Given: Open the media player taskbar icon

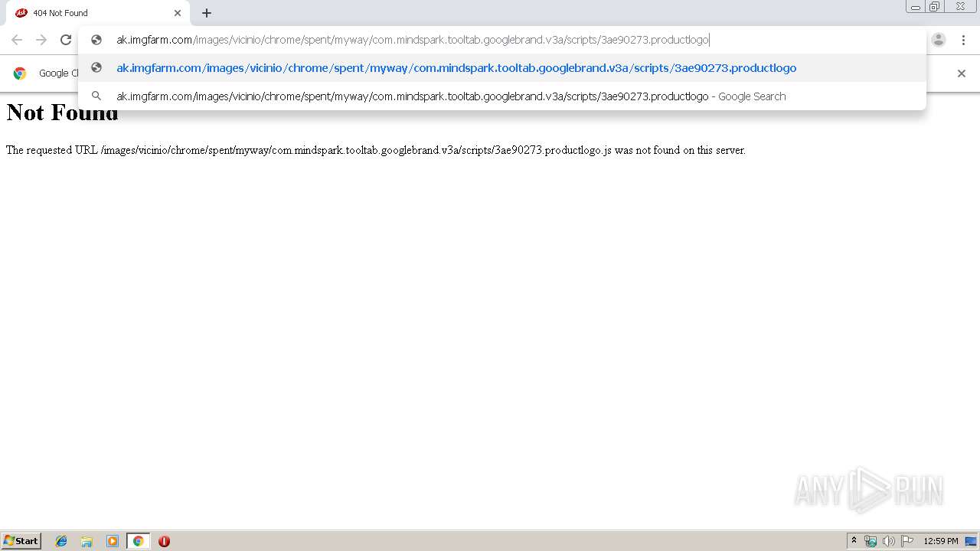Looking at the screenshot, I should pos(113,541).
